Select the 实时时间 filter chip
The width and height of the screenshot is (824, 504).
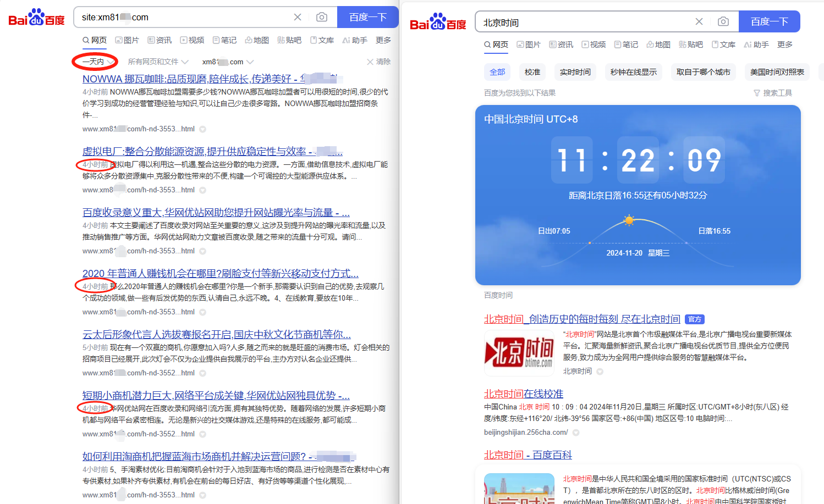pos(575,72)
